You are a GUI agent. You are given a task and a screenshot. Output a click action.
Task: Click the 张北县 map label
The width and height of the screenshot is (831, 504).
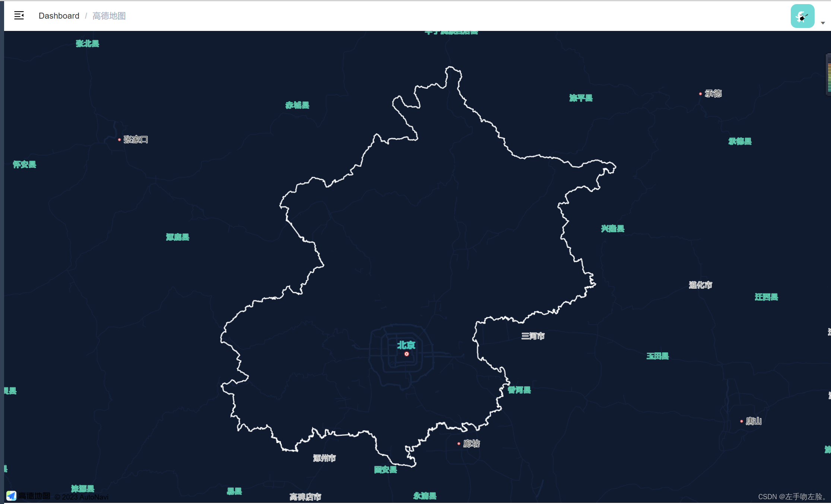coord(88,44)
